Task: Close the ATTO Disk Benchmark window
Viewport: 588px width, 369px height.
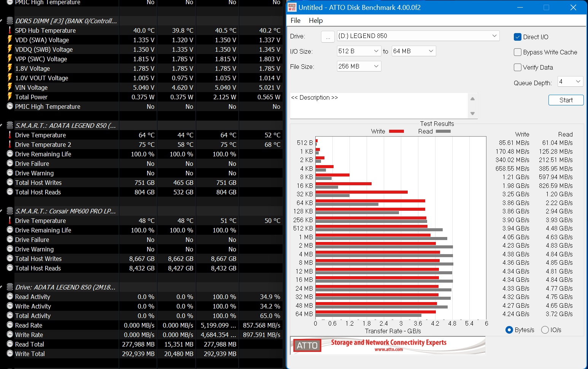Action: pyautogui.click(x=573, y=7)
